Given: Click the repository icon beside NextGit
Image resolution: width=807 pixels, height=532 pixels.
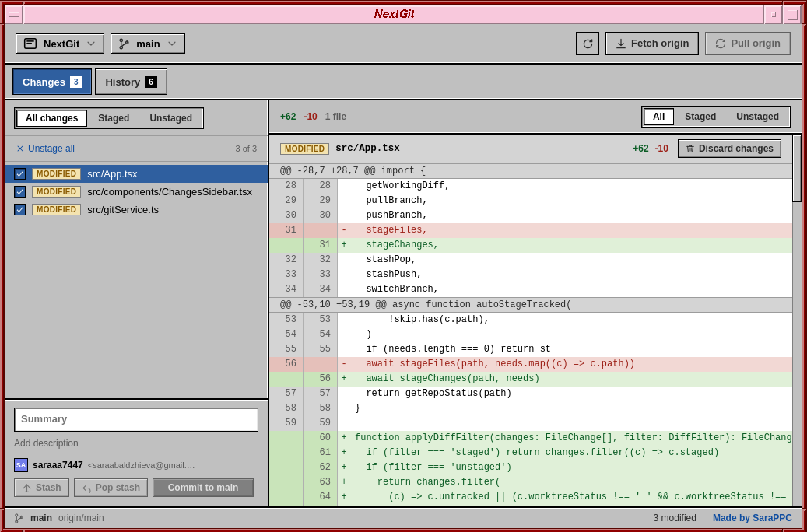Looking at the screenshot, I should (x=30, y=44).
